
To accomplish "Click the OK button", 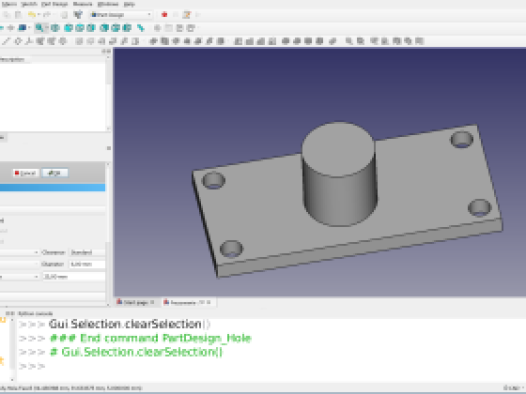I will 55,173.
